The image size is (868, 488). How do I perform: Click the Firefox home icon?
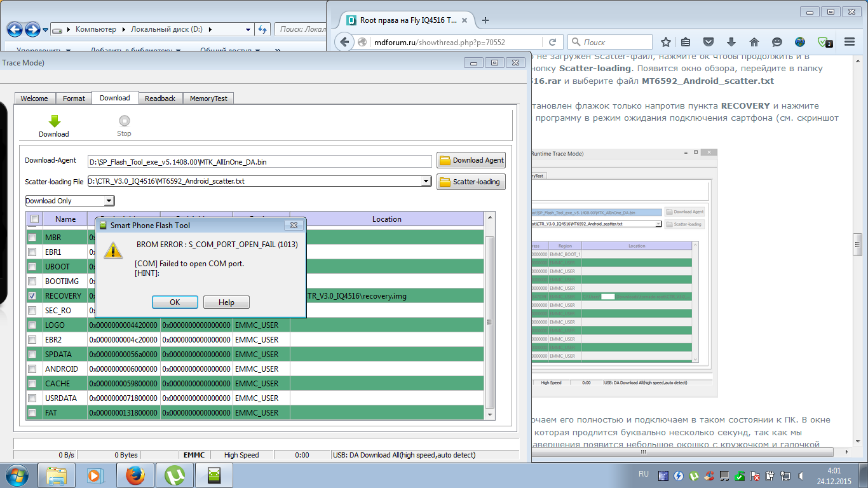(754, 42)
